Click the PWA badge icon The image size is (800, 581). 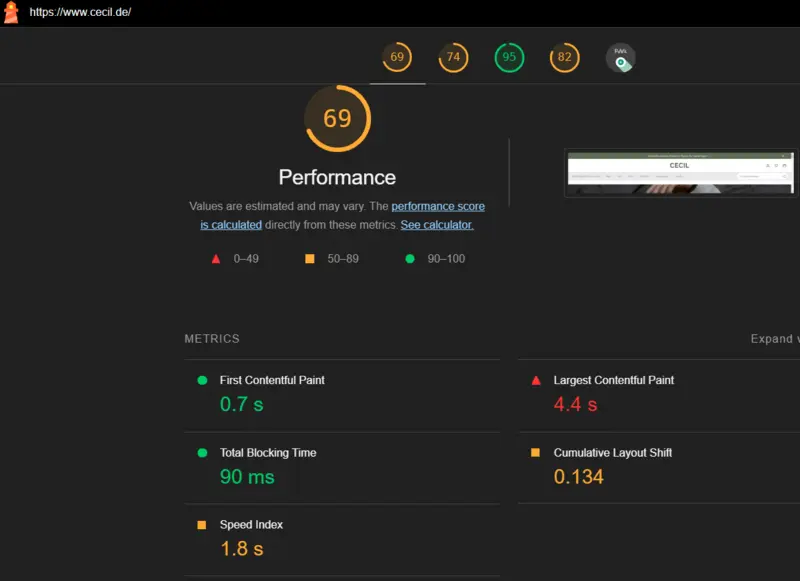[620, 58]
